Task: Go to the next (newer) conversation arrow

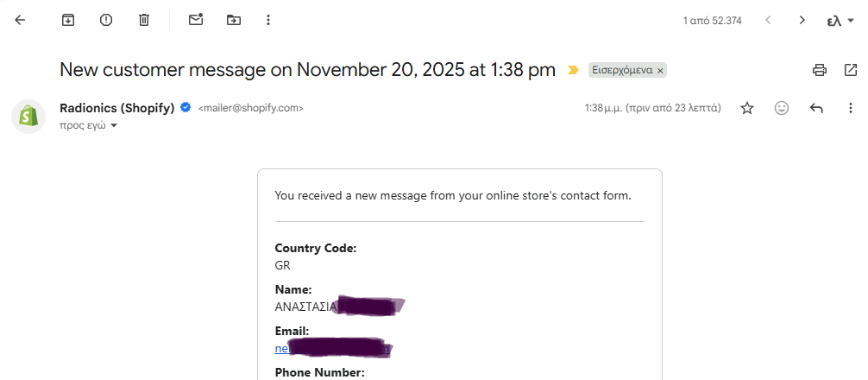Action: 768,20
